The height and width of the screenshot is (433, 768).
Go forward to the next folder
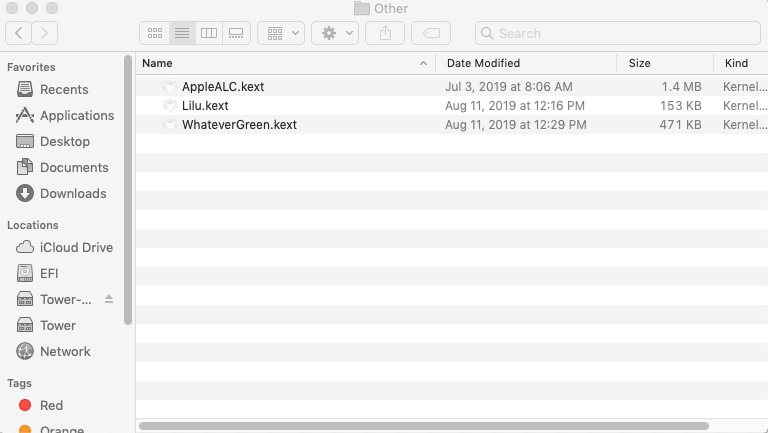coord(45,33)
